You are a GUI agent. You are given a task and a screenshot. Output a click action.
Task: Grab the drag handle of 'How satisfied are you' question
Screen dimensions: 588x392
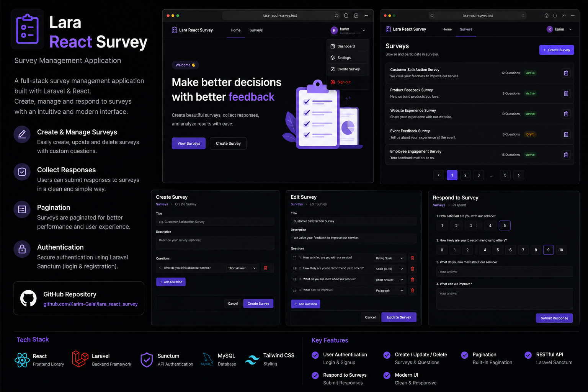pos(294,258)
